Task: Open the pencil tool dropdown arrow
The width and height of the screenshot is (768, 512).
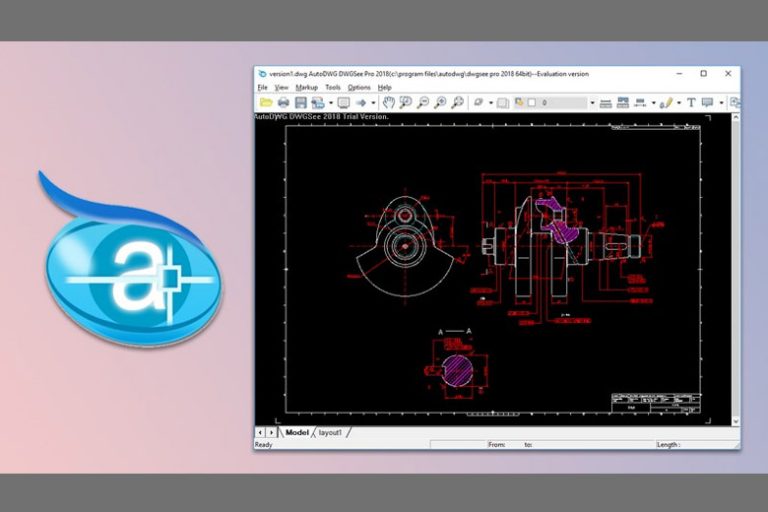Action: click(x=679, y=103)
